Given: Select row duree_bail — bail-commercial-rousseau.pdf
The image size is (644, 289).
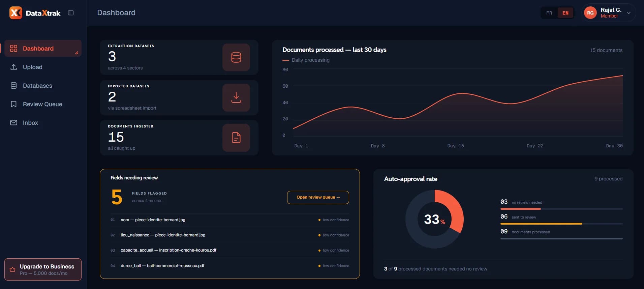Looking at the screenshot, I should tap(229, 266).
